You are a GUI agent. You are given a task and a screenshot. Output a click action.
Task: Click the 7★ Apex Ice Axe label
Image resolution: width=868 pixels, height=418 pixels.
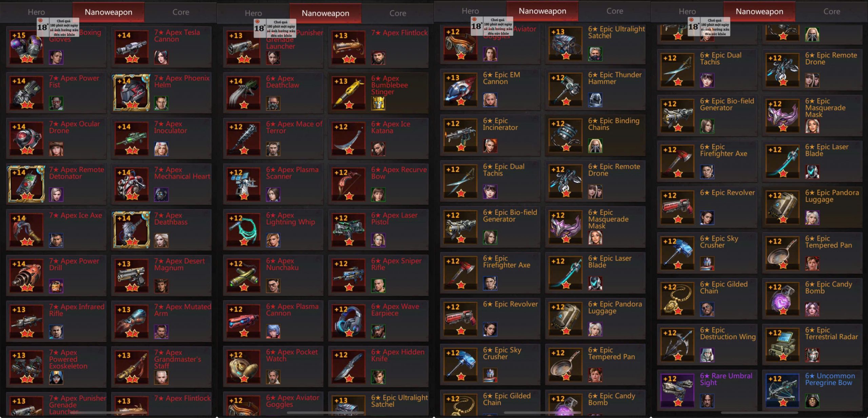[x=75, y=215]
